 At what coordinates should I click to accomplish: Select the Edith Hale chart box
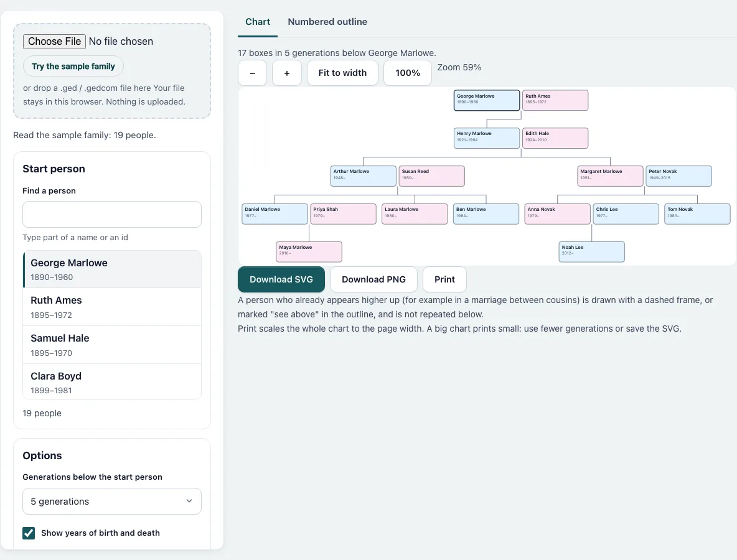click(555, 138)
